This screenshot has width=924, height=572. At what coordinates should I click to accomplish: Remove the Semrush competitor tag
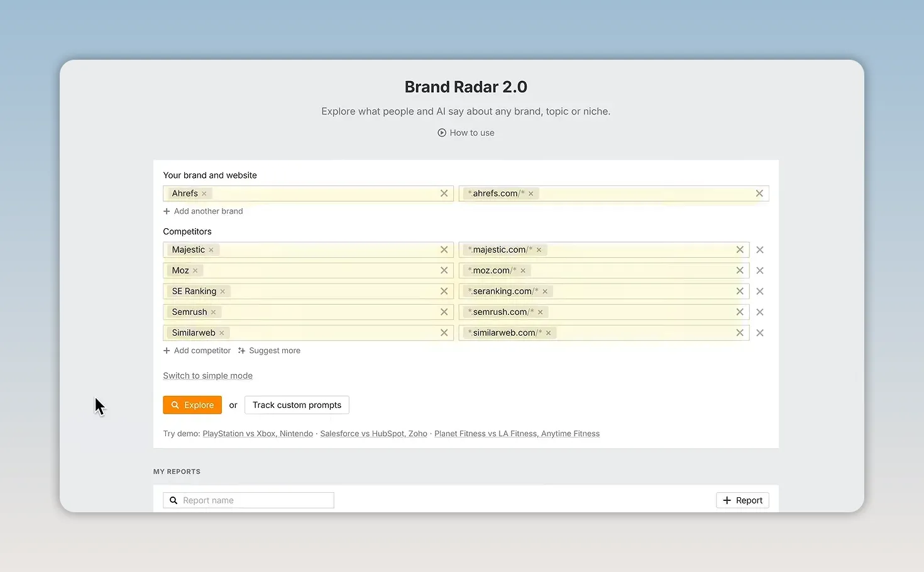[214, 312]
